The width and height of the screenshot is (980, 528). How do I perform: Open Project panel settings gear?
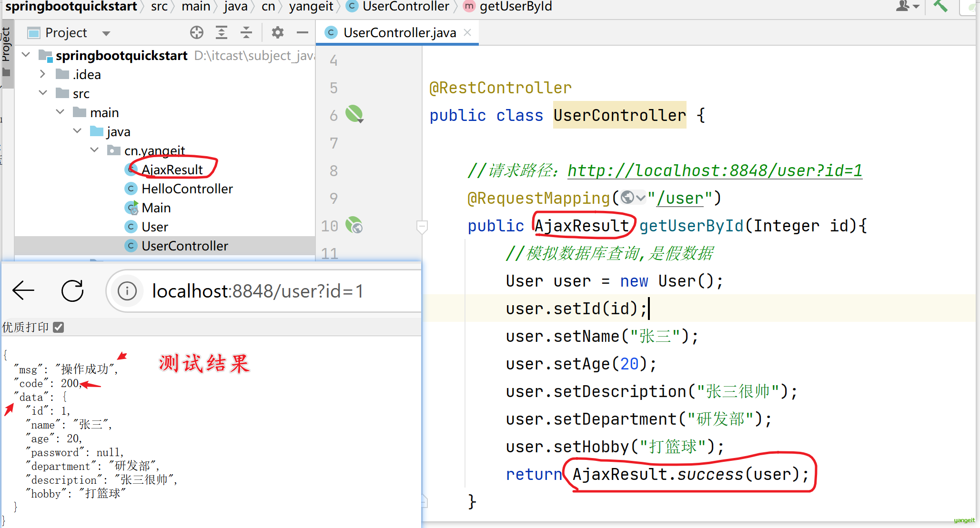tap(277, 33)
